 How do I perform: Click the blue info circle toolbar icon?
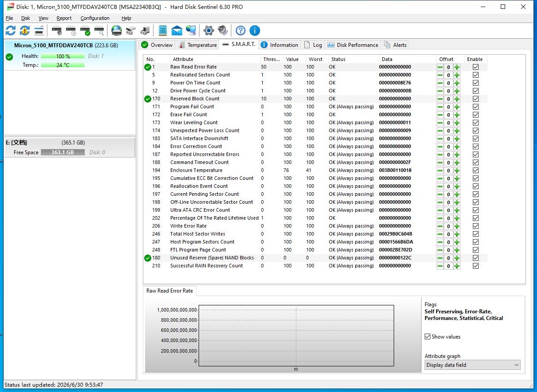point(255,30)
